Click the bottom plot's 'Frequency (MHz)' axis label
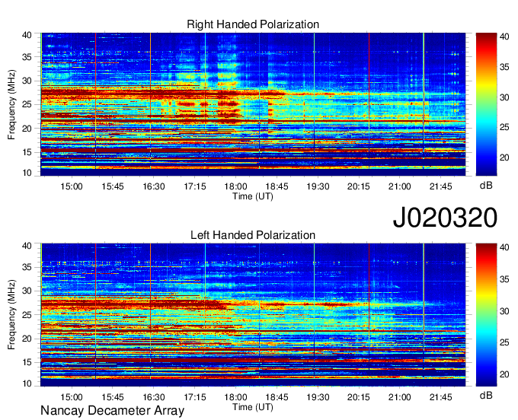518x420 pixels. pos(12,315)
